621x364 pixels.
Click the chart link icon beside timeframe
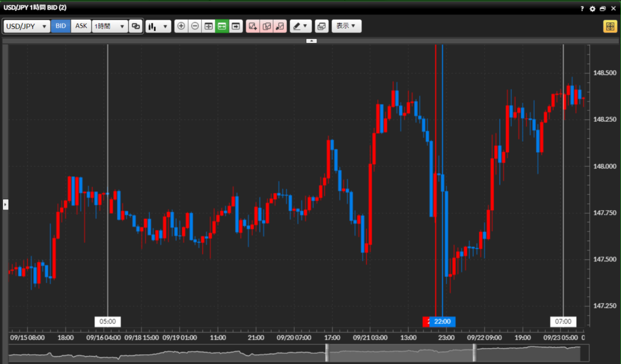[136, 27]
